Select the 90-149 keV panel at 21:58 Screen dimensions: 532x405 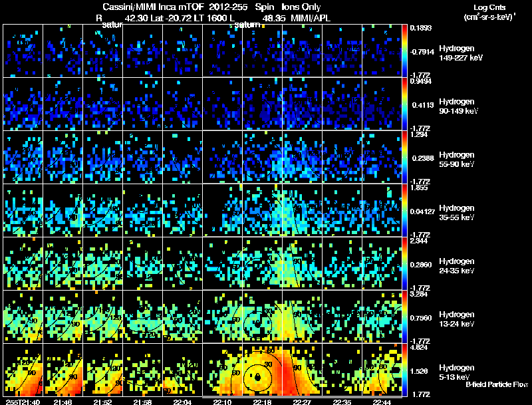(x=143, y=104)
